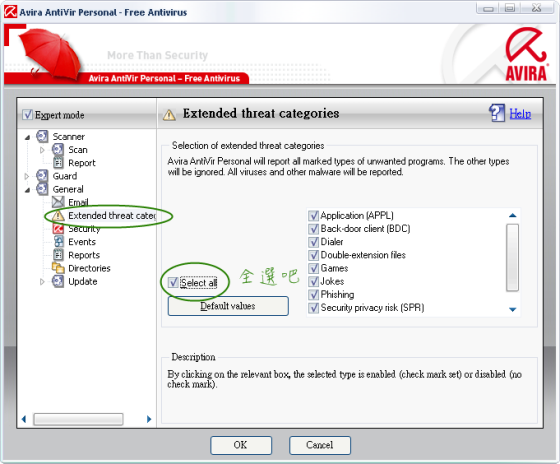Click the Scanner node icon in the tree

click(x=42, y=136)
